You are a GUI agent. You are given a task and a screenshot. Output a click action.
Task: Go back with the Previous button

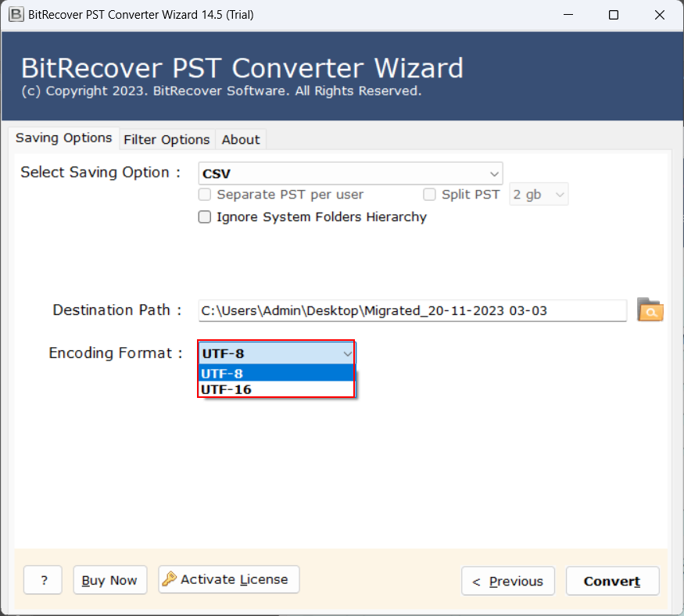pos(508,581)
